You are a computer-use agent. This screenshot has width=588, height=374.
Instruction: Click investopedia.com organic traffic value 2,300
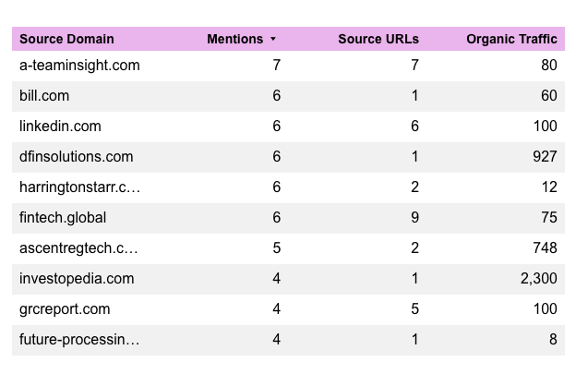(538, 279)
